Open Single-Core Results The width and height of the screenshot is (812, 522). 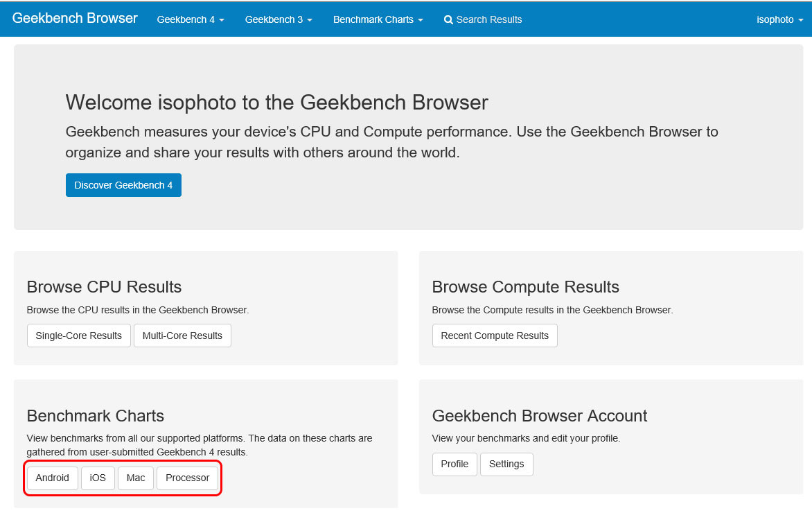(79, 336)
